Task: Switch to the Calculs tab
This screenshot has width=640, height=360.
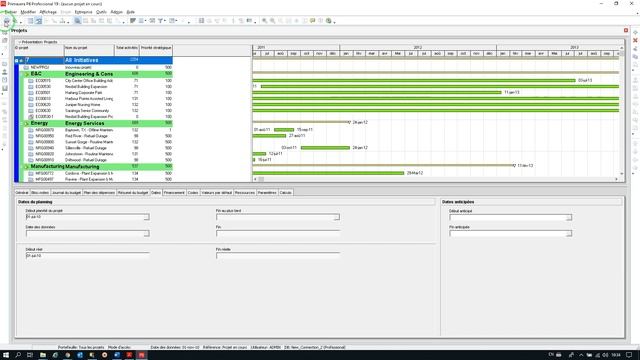Action: point(286,192)
